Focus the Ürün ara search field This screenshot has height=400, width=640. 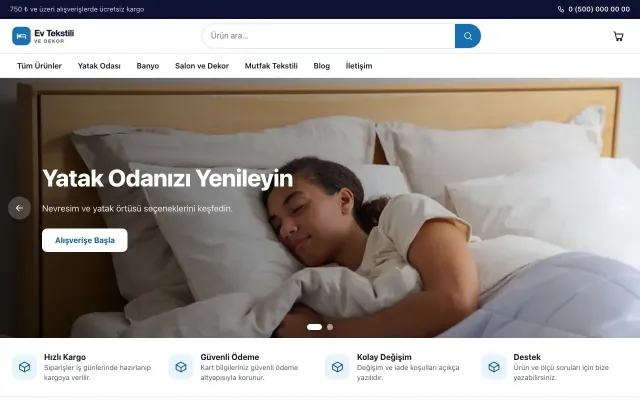pos(329,36)
